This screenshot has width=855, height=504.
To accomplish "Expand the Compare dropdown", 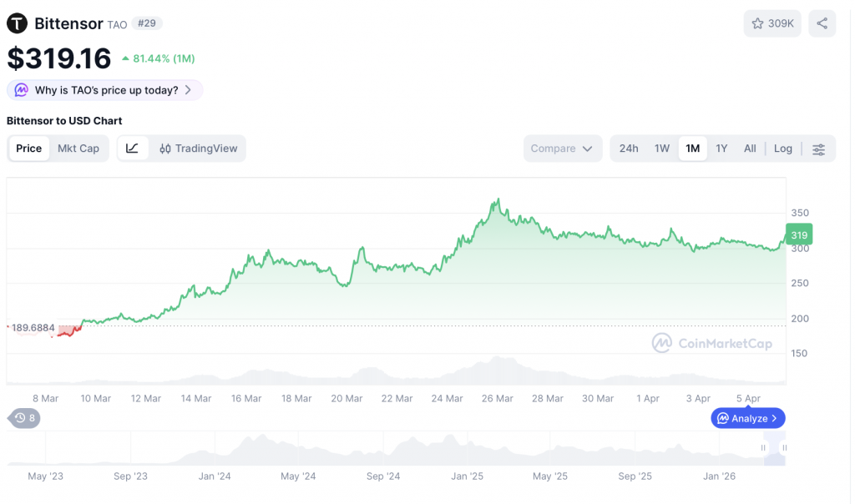I will pyautogui.click(x=562, y=149).
